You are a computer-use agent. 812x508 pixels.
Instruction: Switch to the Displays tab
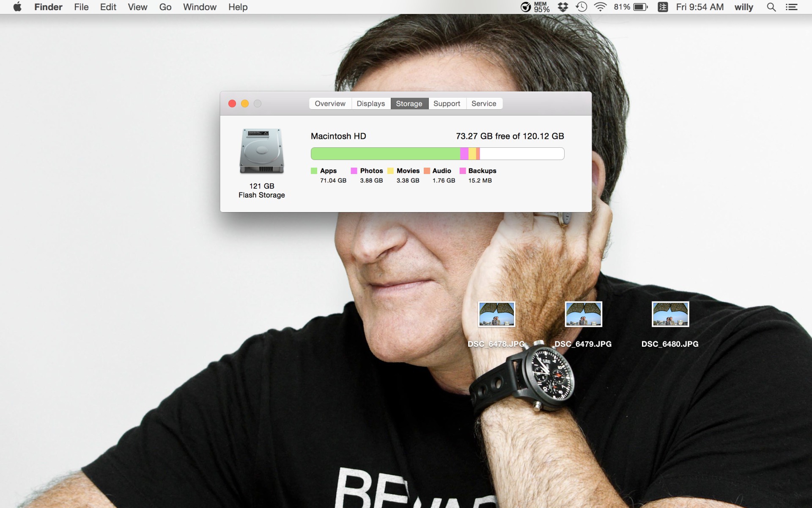371,104
